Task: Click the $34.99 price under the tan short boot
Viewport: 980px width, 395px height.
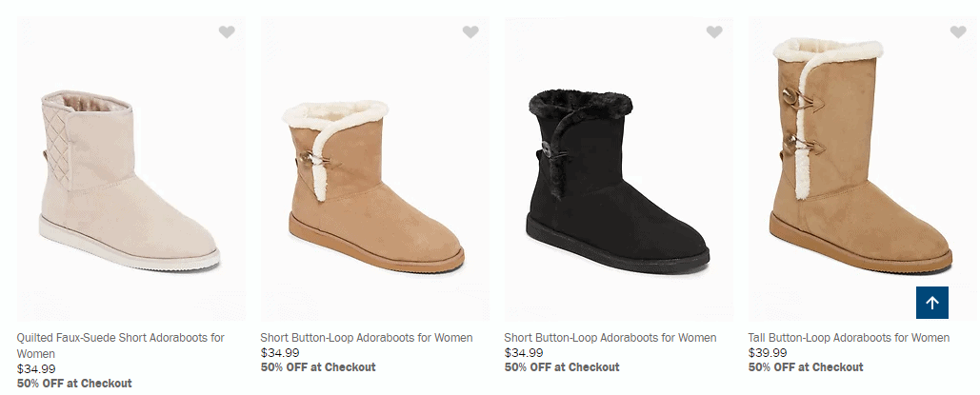Action: pos(280,353)
